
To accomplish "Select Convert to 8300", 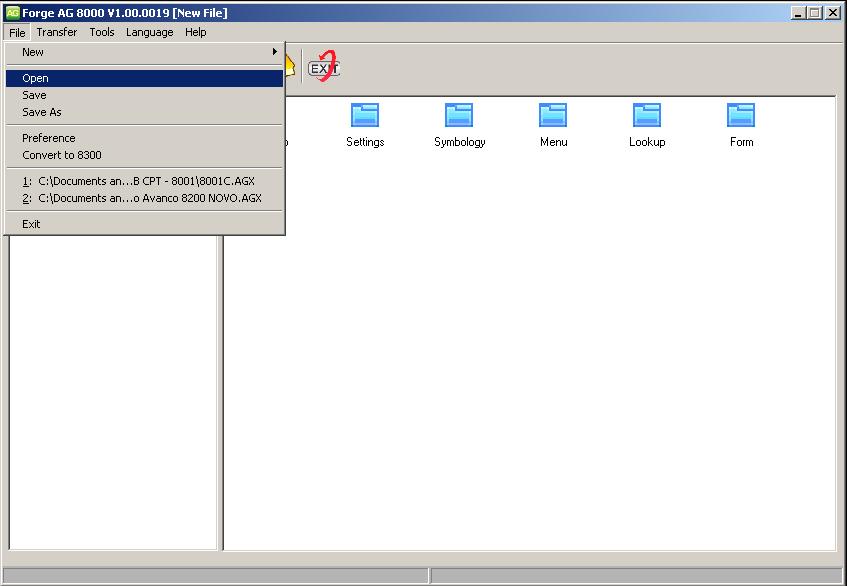I will pyautogui.click(x=144, y=156).
